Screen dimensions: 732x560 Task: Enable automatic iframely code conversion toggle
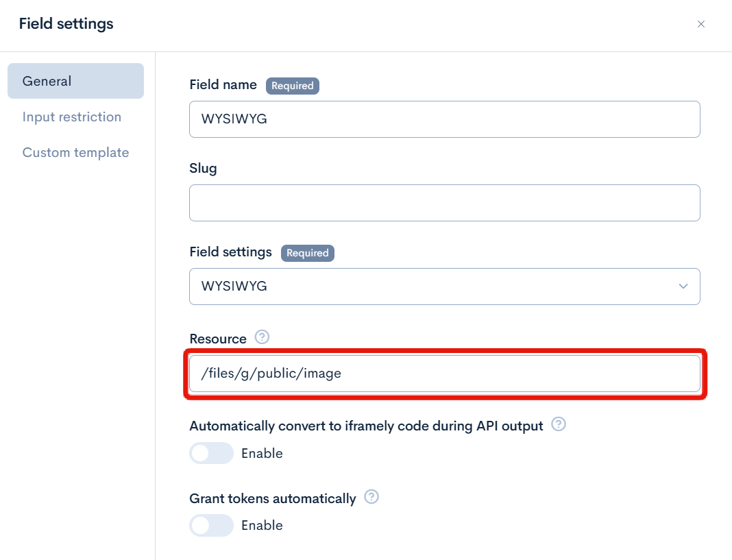(211, 454)
